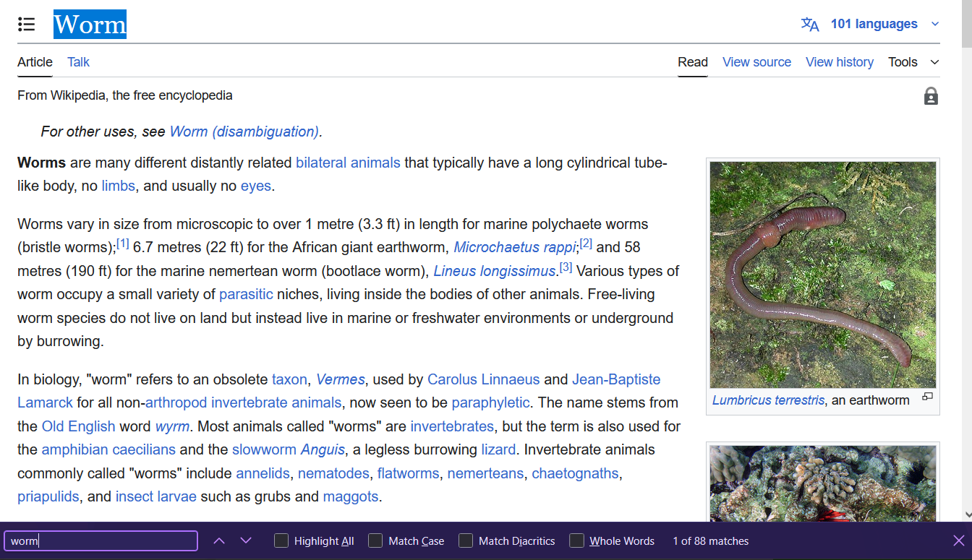This screenshot has width=972, height=560.
Task: Open the nematodes link
Action: tap(333, 473)
